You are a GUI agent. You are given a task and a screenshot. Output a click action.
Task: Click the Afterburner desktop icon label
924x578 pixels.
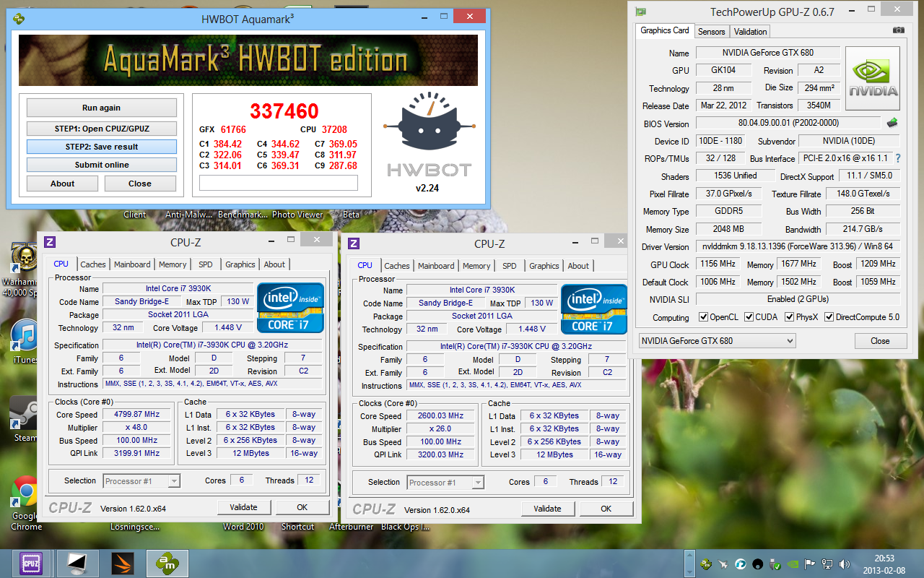(352, 527)
